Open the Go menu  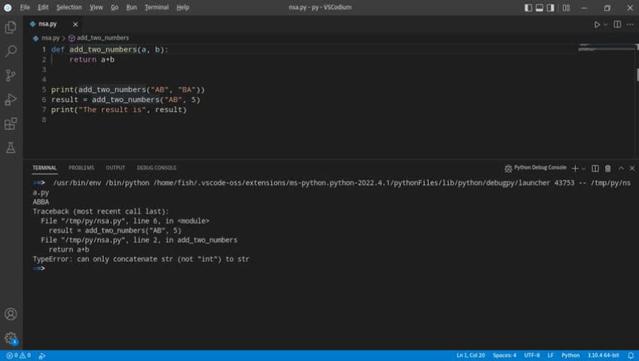(x=115, y=7)
